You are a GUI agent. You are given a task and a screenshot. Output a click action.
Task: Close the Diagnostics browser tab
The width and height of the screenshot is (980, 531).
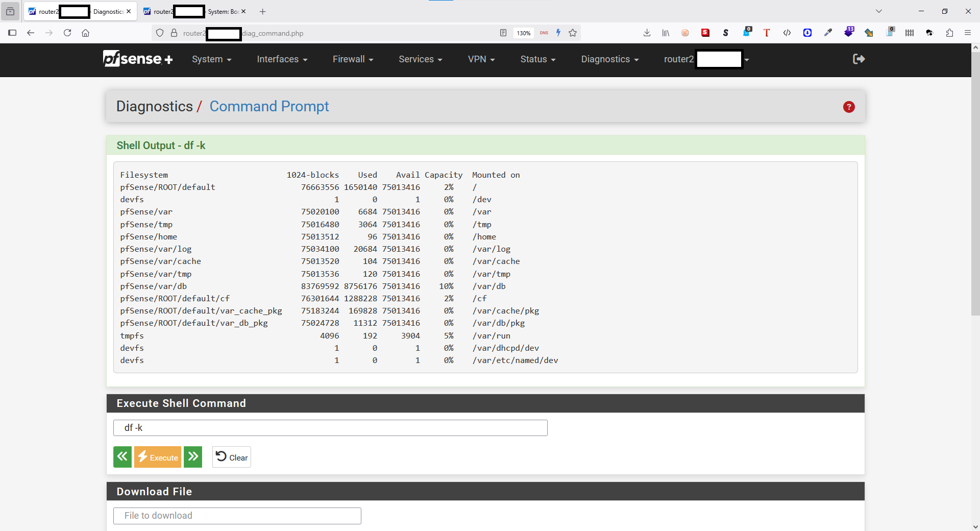[x=129, y=11]
